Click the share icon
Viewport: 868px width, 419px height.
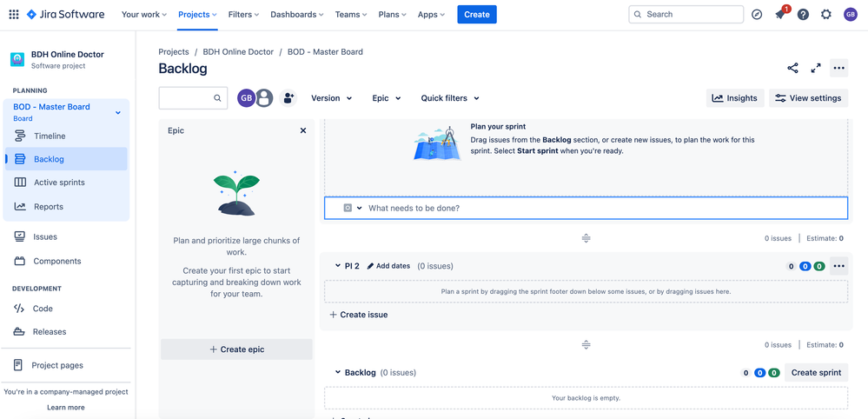(792, 68)
